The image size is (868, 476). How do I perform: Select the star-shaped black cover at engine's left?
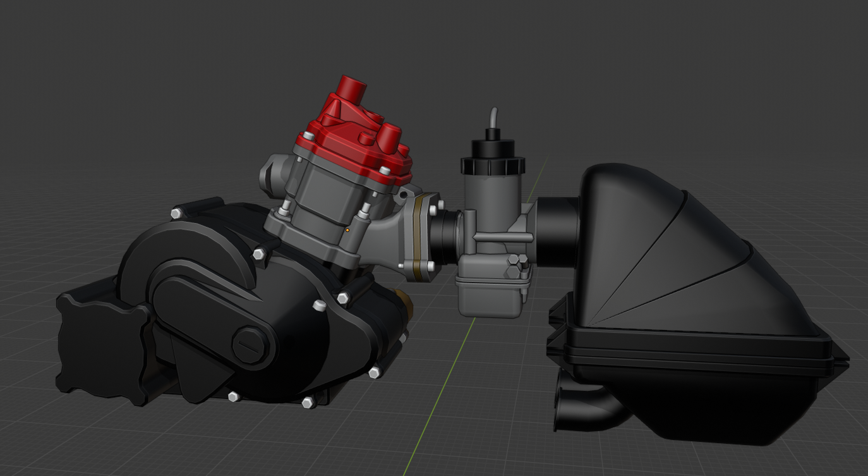tap(101, 348)
